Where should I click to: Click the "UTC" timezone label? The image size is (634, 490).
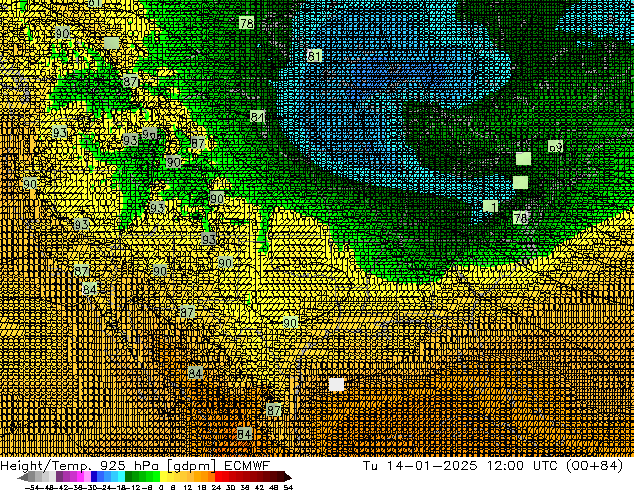click(x=545, y=466)
